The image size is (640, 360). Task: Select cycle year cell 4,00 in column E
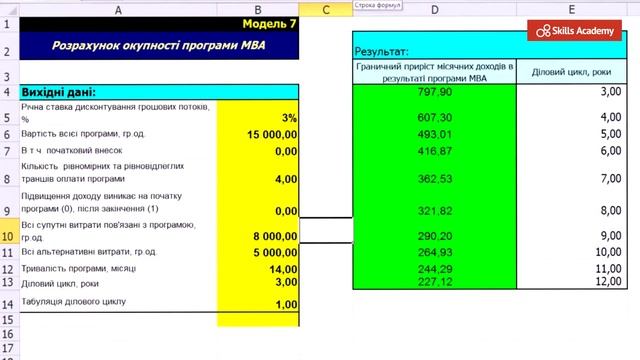tap(571, 113)
